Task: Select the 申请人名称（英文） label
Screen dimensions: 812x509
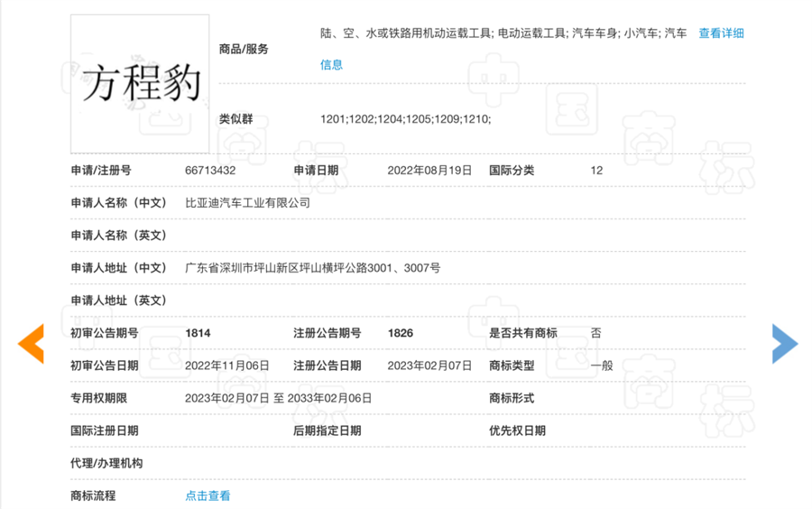Action: coord(118,236)
